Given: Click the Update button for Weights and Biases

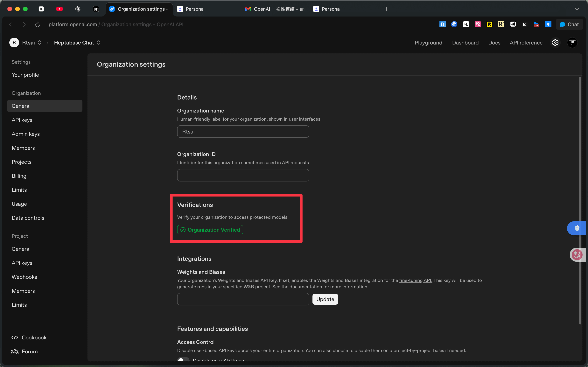Looking at the screenshot, I should [x=325, y=299].
